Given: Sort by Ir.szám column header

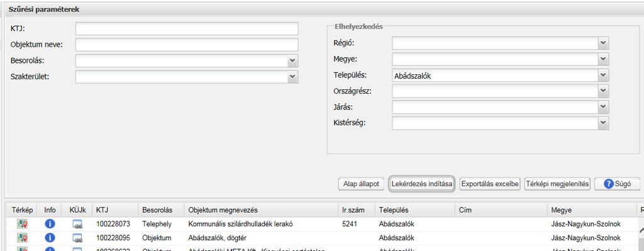Looking at the screenshot, I should tap(357, 210).
